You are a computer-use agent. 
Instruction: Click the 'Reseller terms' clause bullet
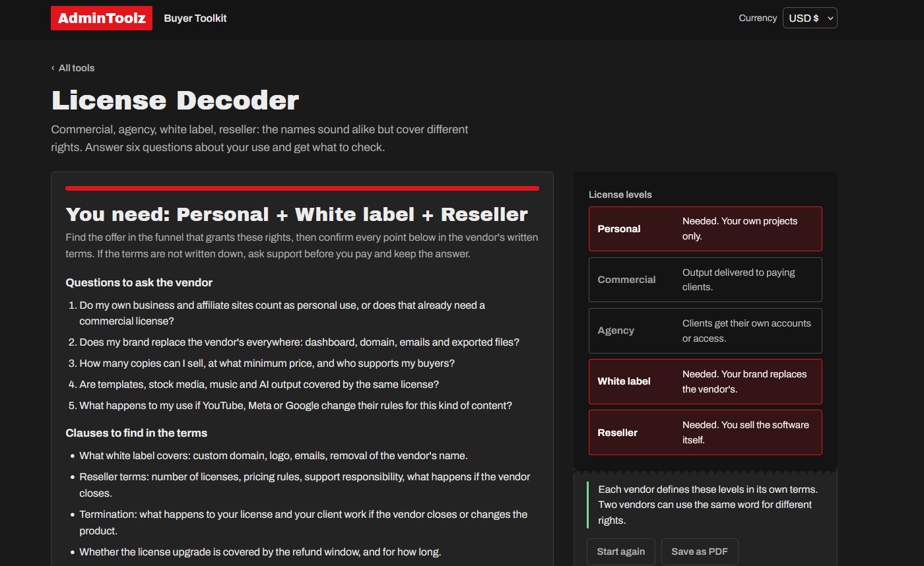point(305,485)
